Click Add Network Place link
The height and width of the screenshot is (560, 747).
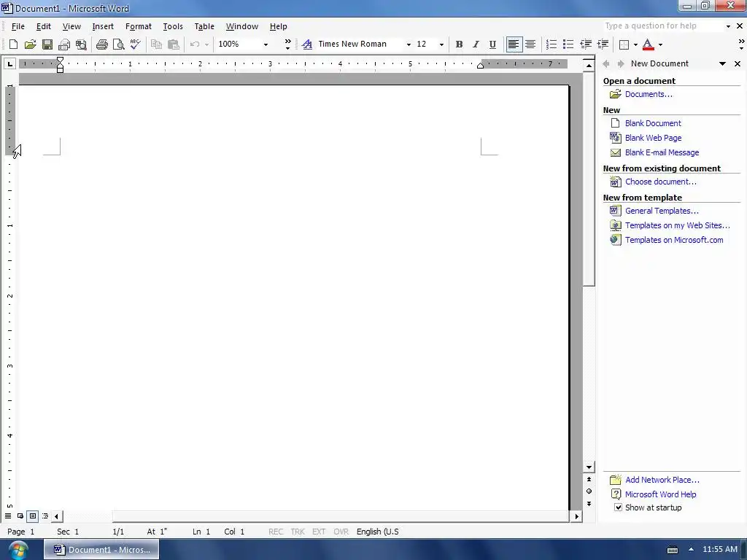coord(662,480)
